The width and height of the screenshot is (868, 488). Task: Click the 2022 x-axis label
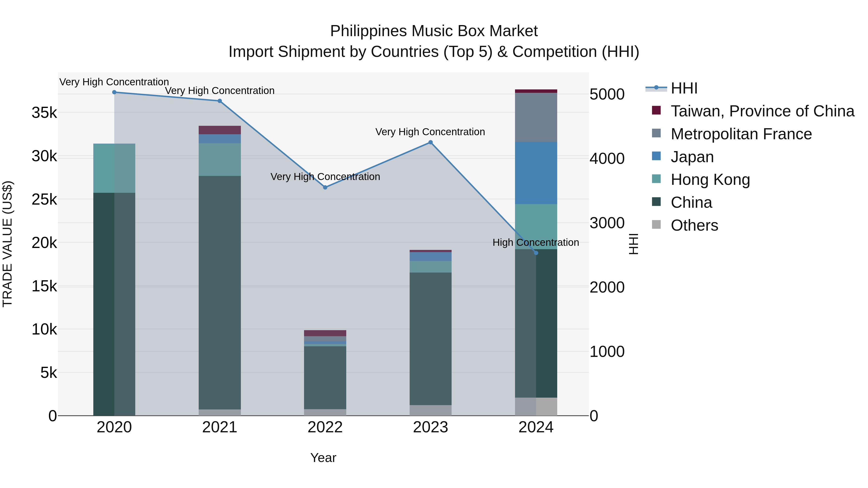click(325, 427)
